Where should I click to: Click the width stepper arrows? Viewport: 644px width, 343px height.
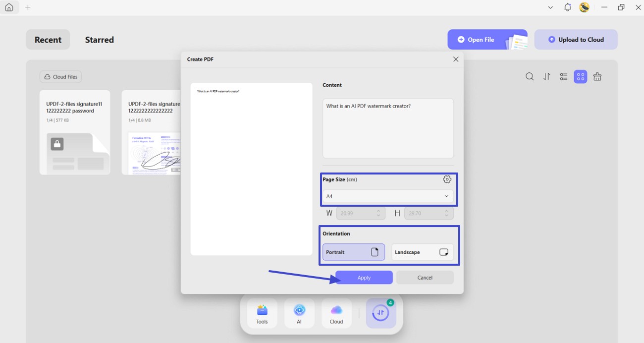[x=378, y=213]
